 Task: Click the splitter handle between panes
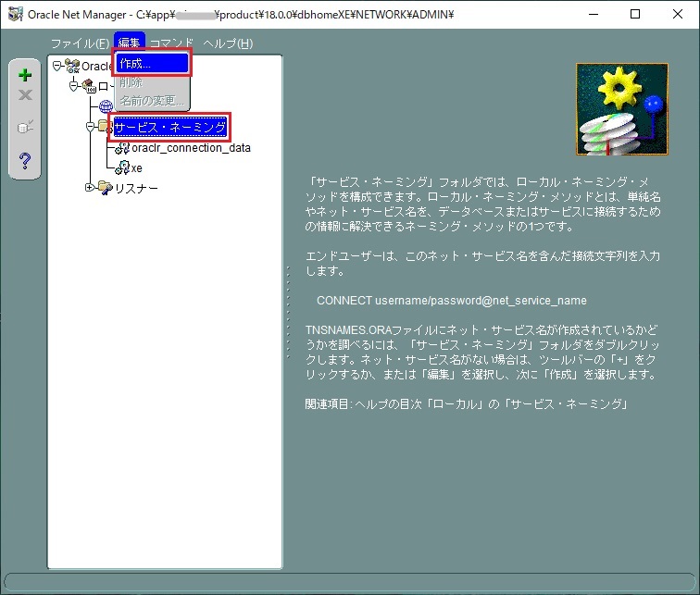click(x=288, y=312)
